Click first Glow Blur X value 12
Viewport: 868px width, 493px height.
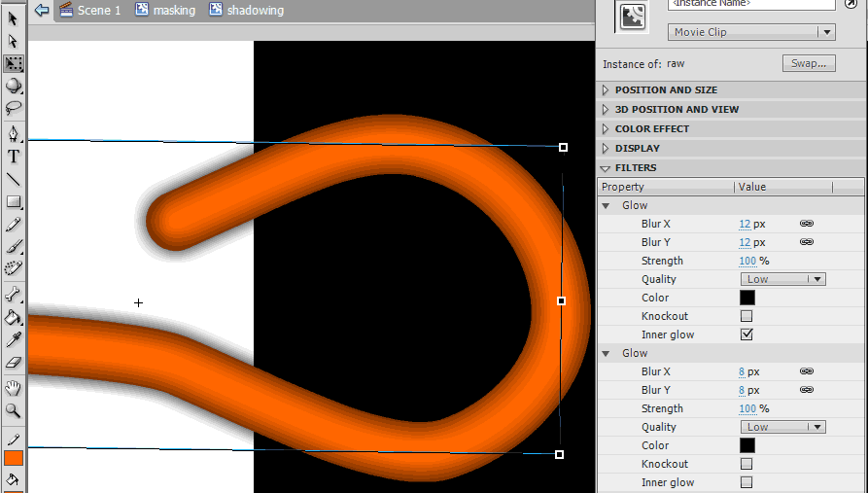(x=745, y=224)
